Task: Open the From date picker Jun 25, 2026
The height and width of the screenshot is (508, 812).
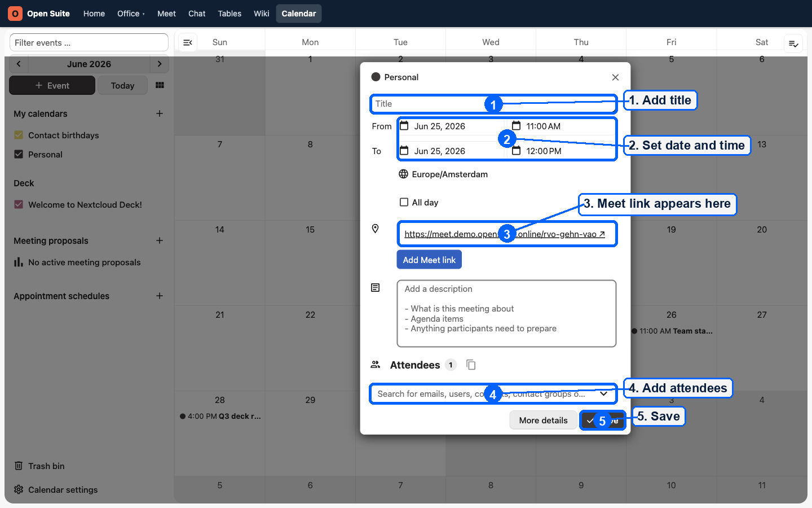Action: coord(451,126)
